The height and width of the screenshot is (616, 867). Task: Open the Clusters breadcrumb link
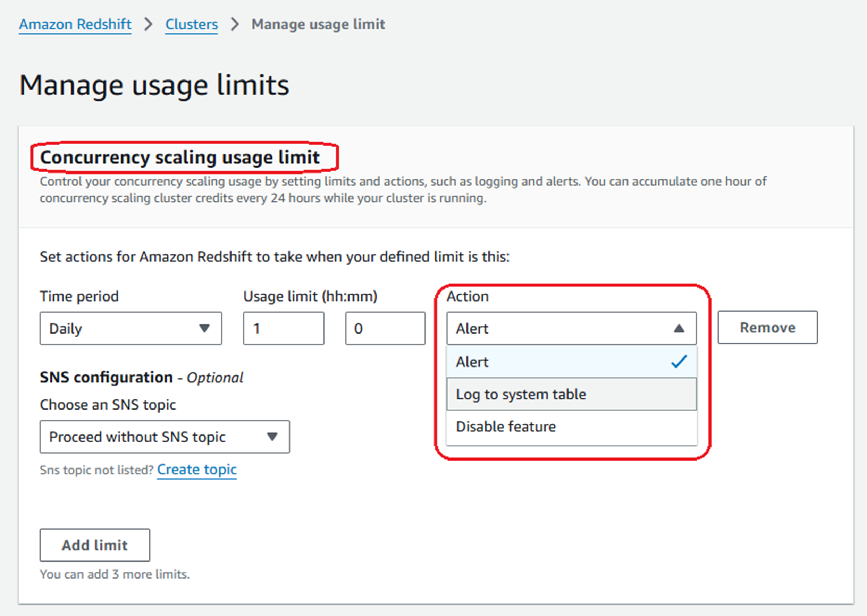[192, 24]
